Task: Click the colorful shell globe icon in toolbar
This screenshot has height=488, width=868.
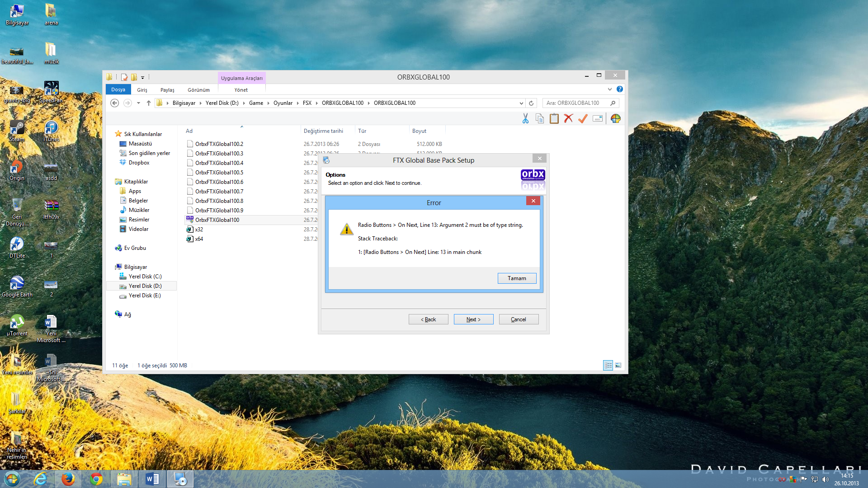Action: pyautogui.click(x=615, y=118)
